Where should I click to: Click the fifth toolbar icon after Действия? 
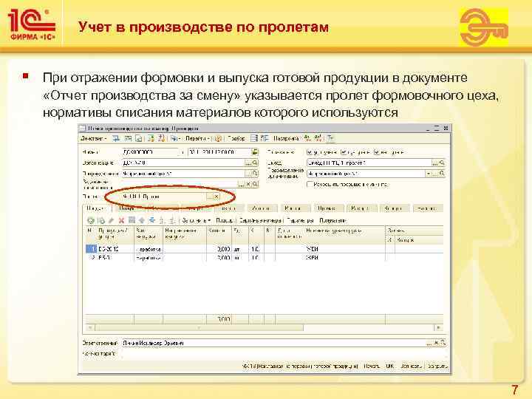(161, 138)
